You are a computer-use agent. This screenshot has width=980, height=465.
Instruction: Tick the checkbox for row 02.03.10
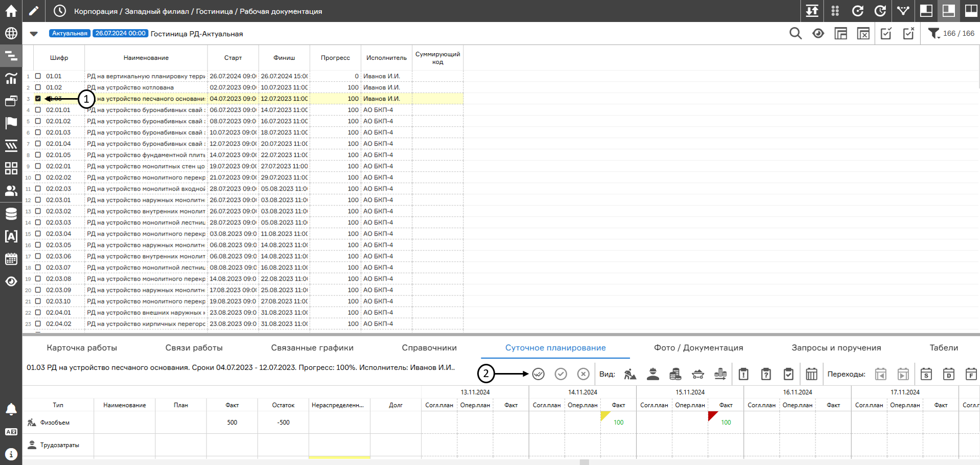[x=38, y=301]
